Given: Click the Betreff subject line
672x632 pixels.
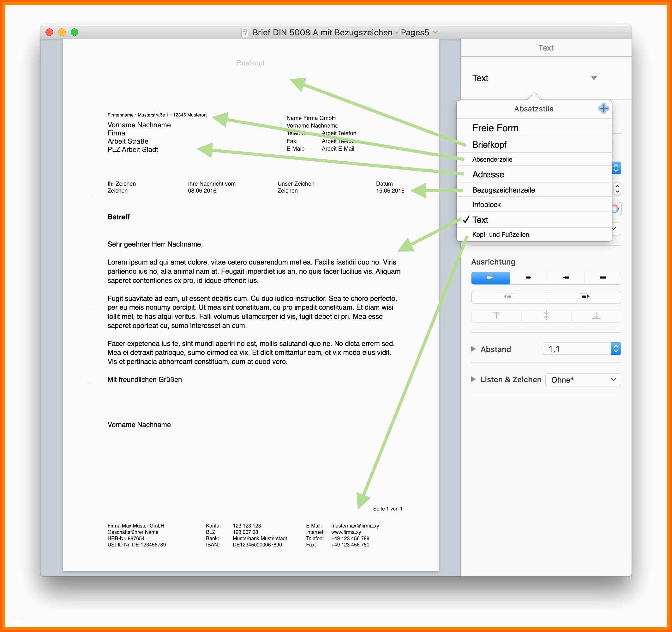Looking at the screenshot, I should tap(119, 217).
